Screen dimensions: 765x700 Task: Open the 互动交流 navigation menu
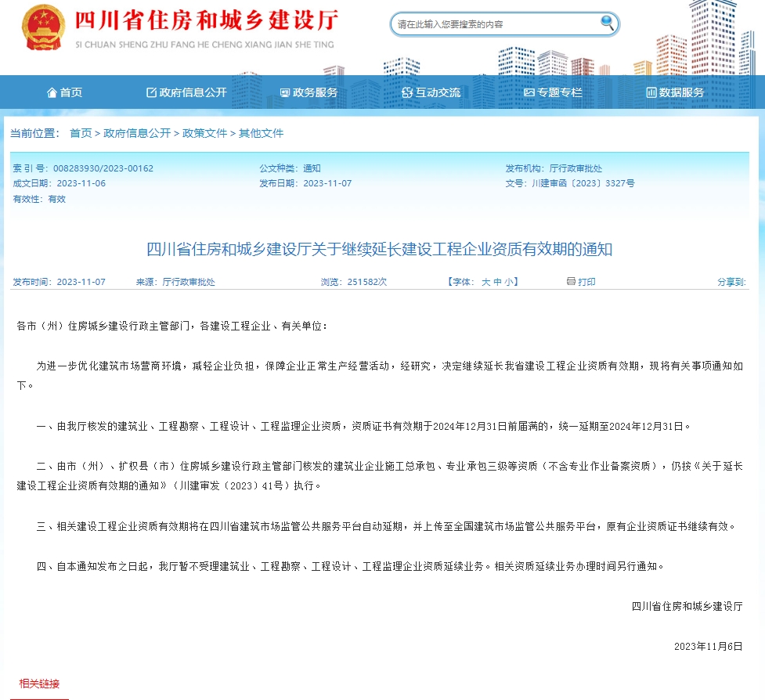pos(431,92)
